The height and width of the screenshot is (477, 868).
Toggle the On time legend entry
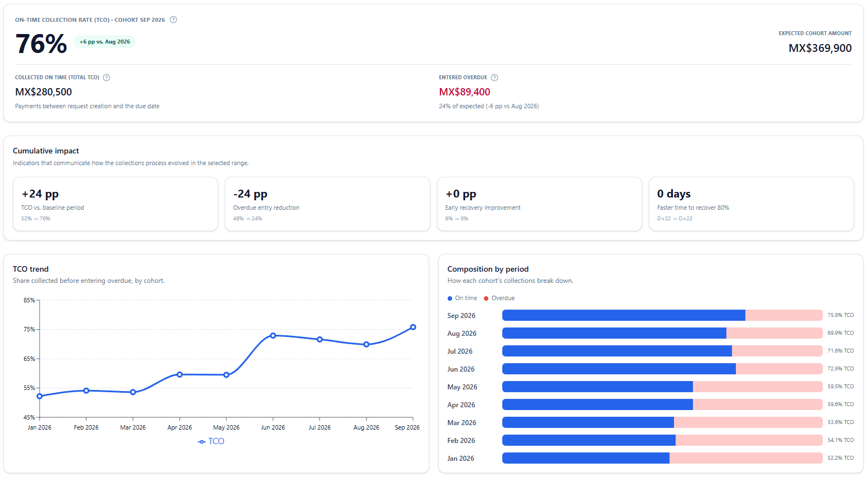click(x=462, y=298)
